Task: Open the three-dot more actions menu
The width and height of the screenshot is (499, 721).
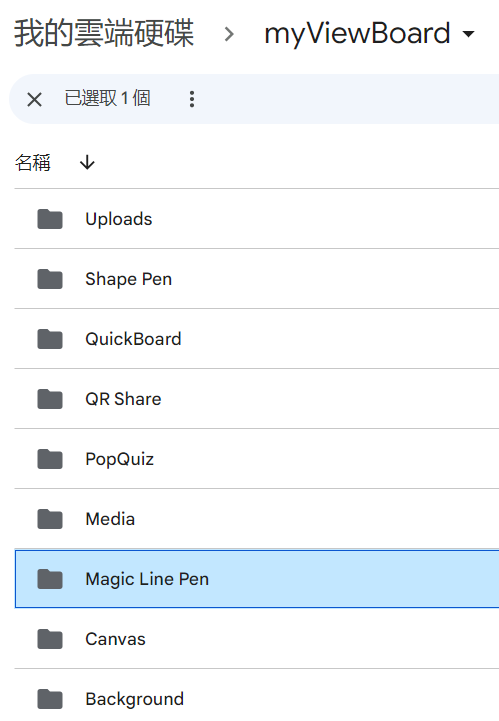Action: 192,99
